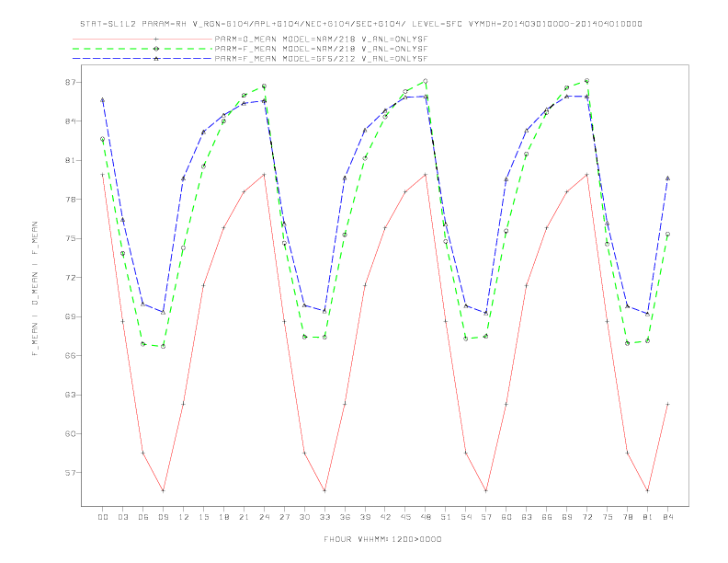
Task: Click x-axis tick label 45
Action: click(405, 517)
